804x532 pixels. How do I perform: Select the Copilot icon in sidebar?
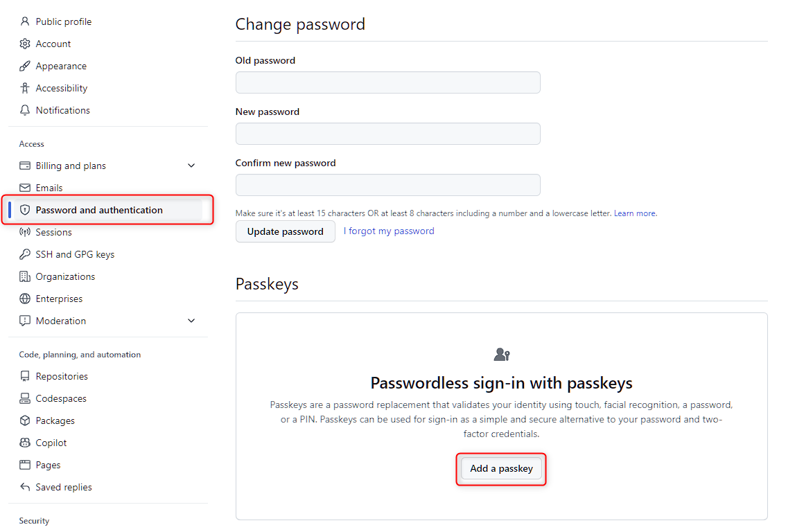tap(24, 443)
